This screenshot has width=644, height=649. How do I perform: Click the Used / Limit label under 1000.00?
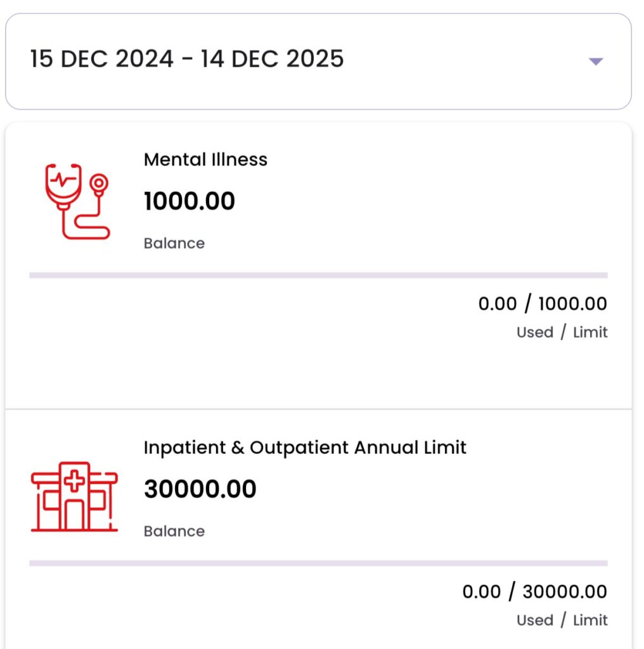tap(562, 332)
